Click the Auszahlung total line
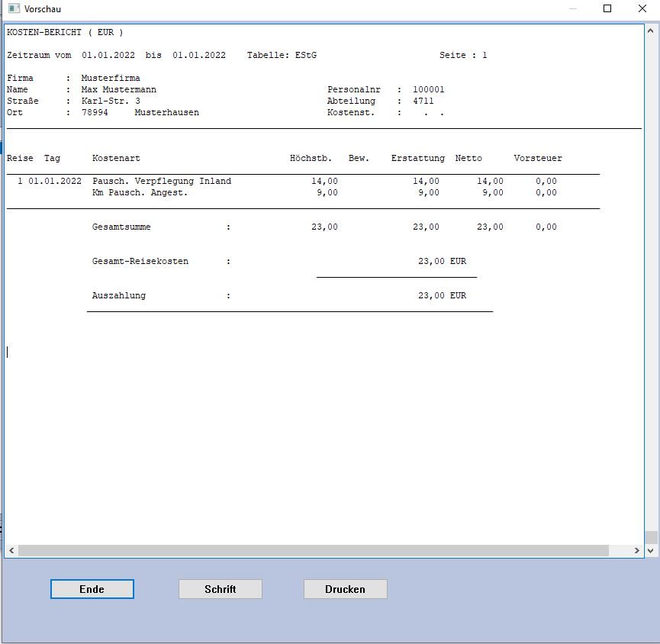The height and width of the screenshot is (644, 660). tap(119, 295)
